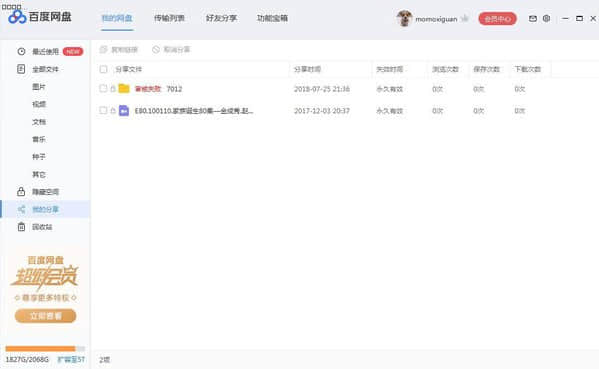Check the box for the E80.100110 video file

click(103, 110)
